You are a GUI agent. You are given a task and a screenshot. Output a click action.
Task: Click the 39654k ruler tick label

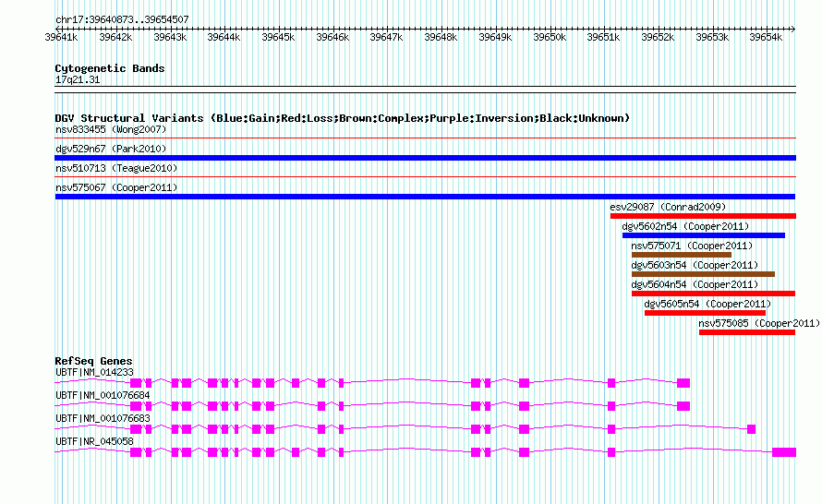click(766, 37)
